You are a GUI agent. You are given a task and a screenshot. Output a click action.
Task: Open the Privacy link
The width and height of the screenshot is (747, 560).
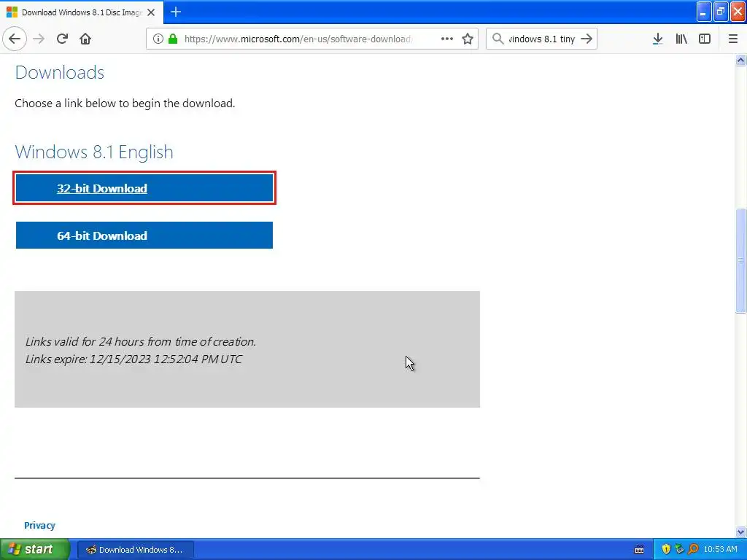tap(39, 525)
